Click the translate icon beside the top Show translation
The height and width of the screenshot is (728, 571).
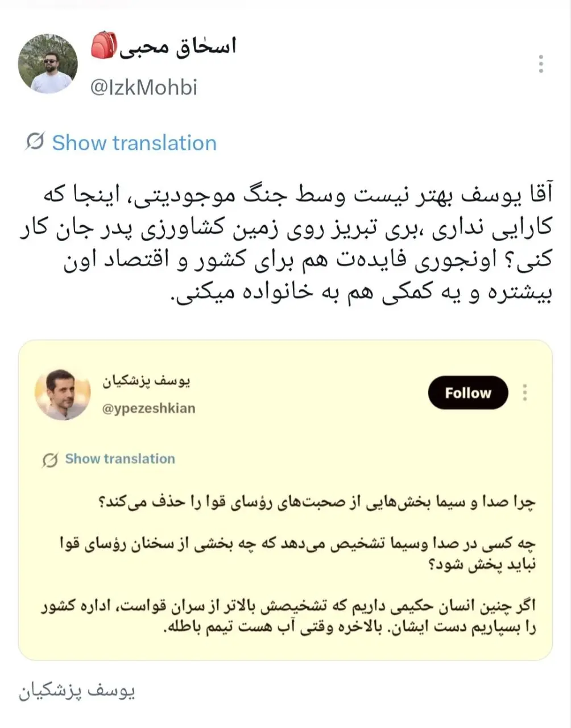(x=35, y=142)
